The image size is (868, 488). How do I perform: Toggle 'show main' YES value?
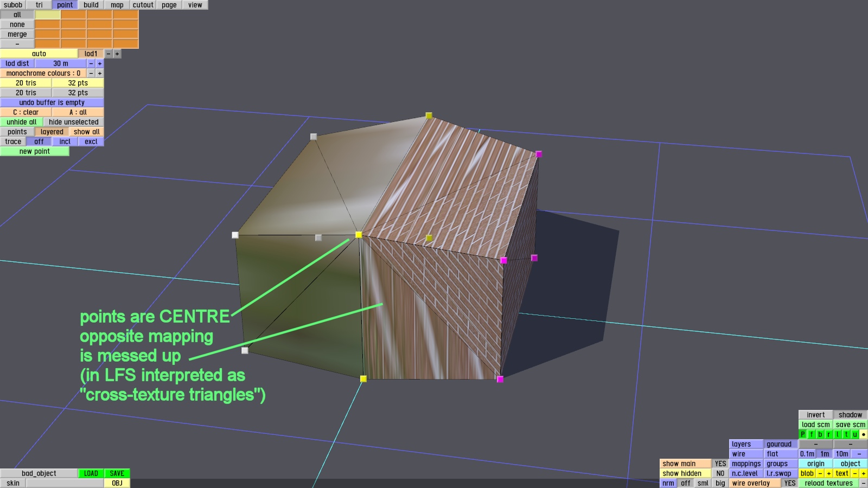(x=720, y=464)
